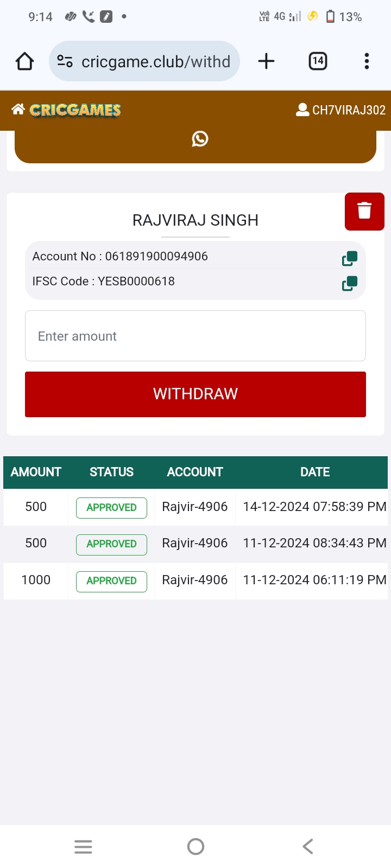The width and height of the screenshot is (391, 868).
Task: Tap the WhatsApp icon
Action: tap(200, 139)
